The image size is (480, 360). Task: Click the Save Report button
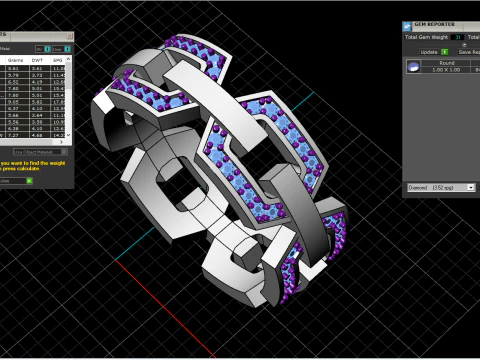click(469, 52)
